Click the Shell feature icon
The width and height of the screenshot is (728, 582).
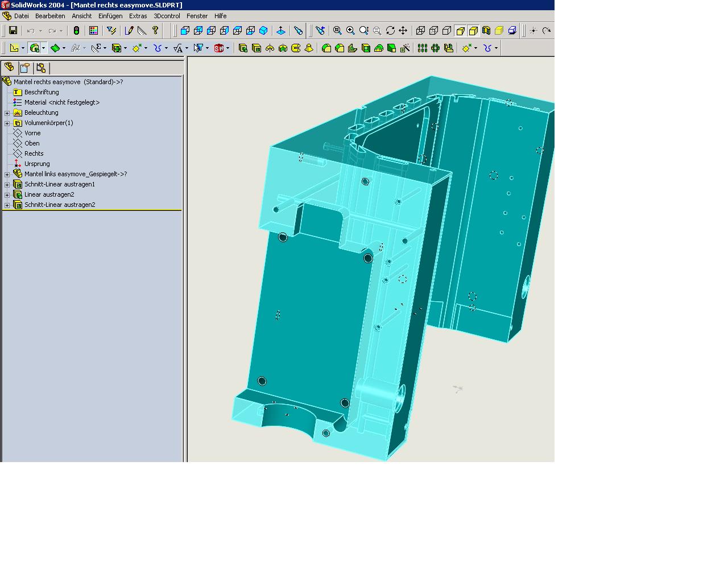(366, 48)
